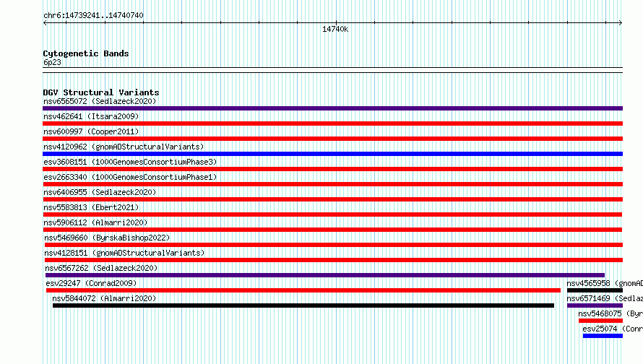Select the red bar under nsv600997
The height and width of the screenshot is (364, 643).
coord(332,139)
